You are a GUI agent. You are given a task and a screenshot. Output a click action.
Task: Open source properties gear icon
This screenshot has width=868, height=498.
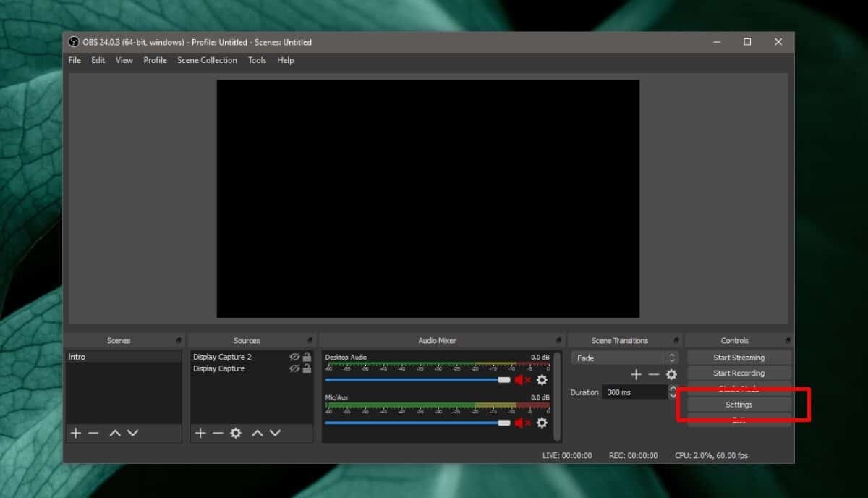click(x=235, y=433)
